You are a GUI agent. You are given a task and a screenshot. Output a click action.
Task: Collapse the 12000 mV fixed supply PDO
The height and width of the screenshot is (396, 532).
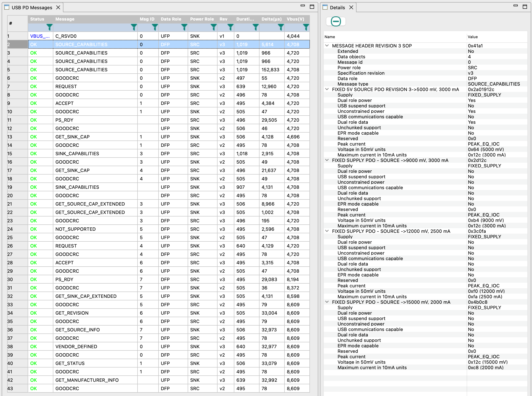(327, 231)
